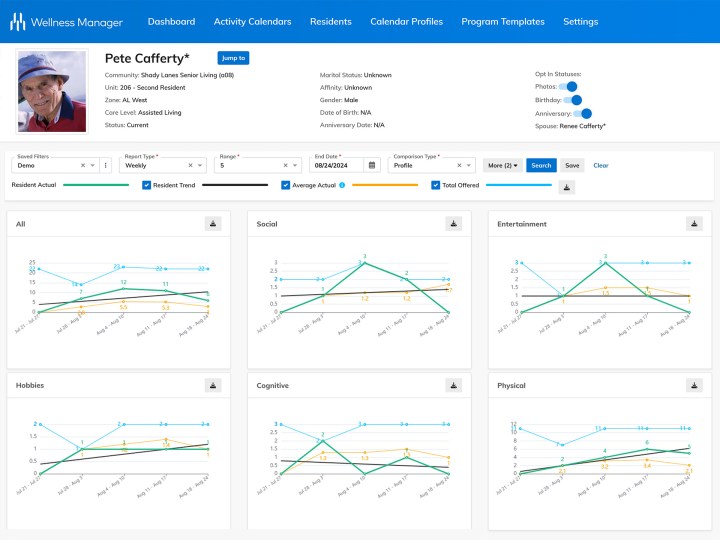This screenshot has width=720, height=540.
Task: Open the Saved Filters kebab menu
Action: pos(106,165)
